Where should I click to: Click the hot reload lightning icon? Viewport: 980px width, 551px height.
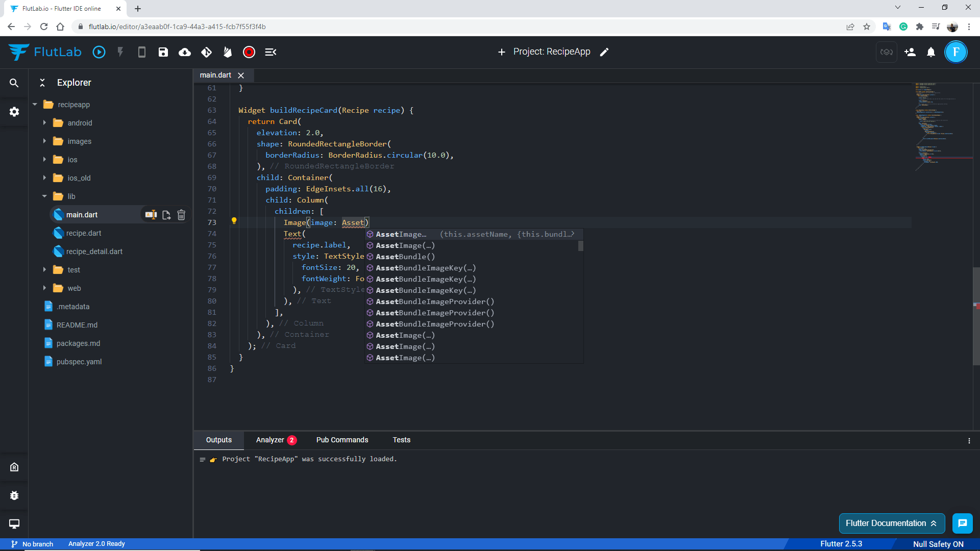coord(120,52)
